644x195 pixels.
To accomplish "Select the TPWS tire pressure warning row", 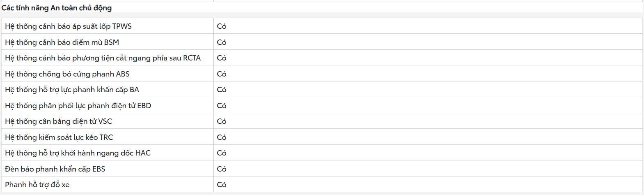I will pyautogui.click(x=322, y=26).
